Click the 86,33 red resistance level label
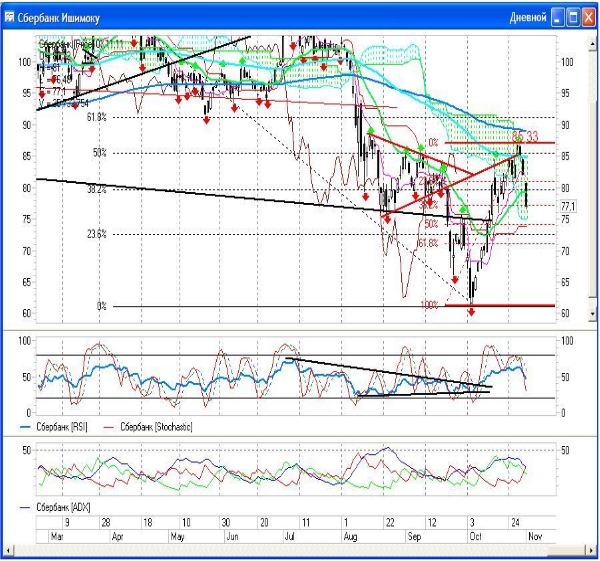600x561 pixels. [525, 136]
